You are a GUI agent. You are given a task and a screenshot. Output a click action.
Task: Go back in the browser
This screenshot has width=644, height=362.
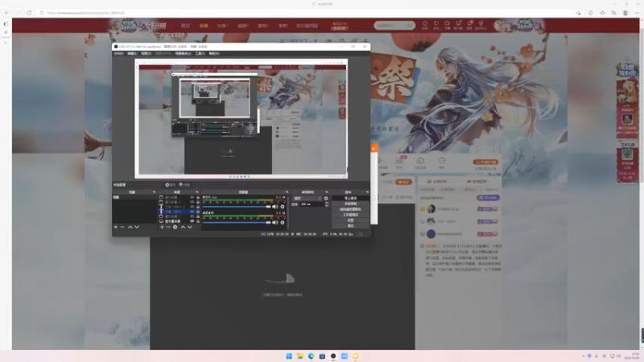7,13
